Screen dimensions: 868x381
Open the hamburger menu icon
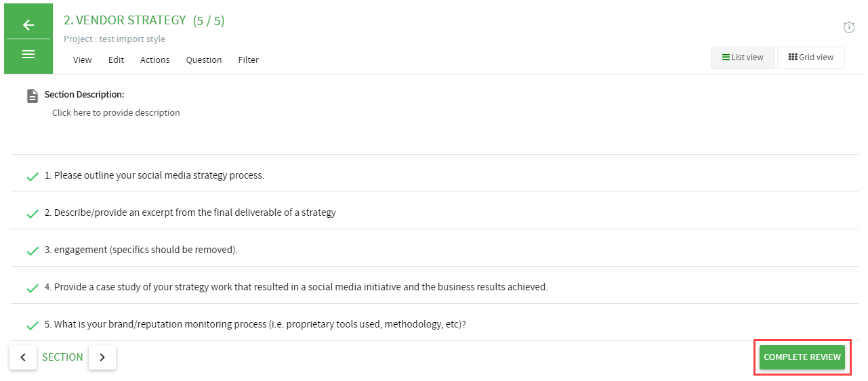28,54
